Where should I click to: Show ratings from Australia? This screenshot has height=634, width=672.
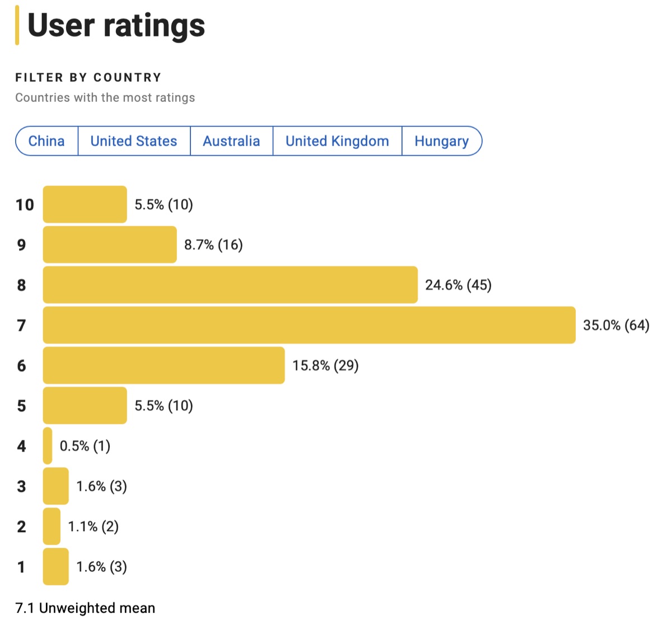[x=231, y=141]
